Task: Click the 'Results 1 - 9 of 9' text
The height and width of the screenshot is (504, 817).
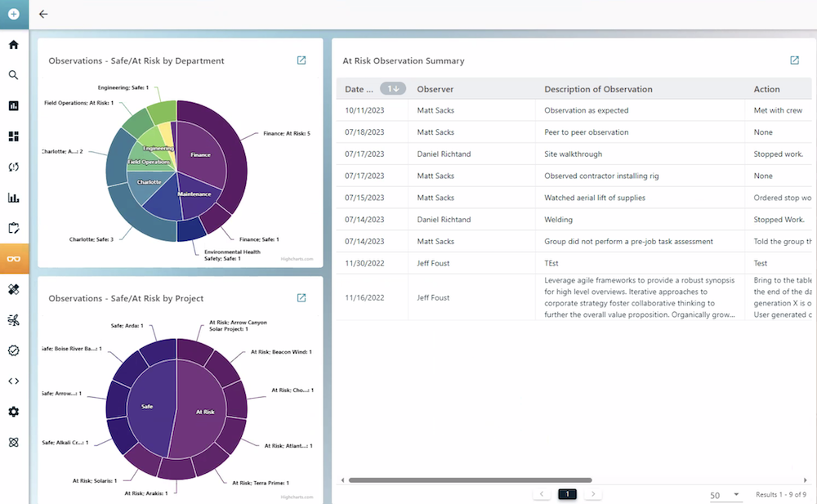Action: [x=781, y=495]
